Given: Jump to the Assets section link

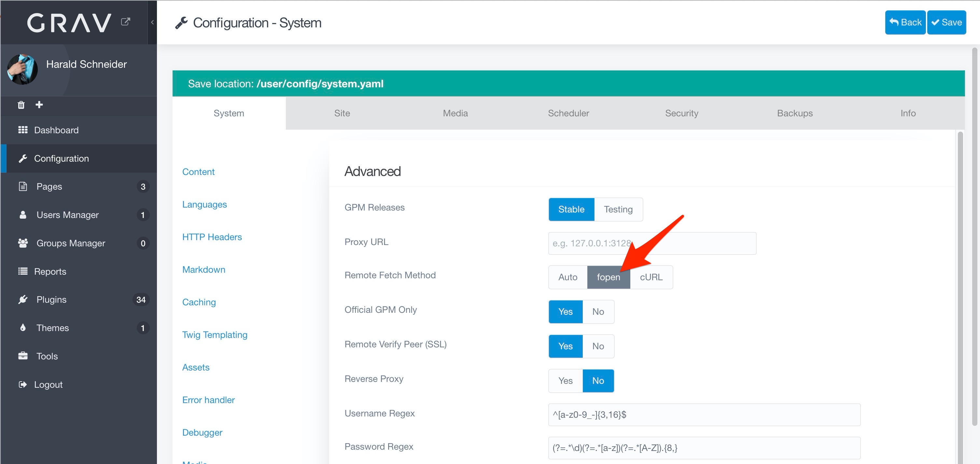Looking at the screenshot, I should tap(196, 367).
